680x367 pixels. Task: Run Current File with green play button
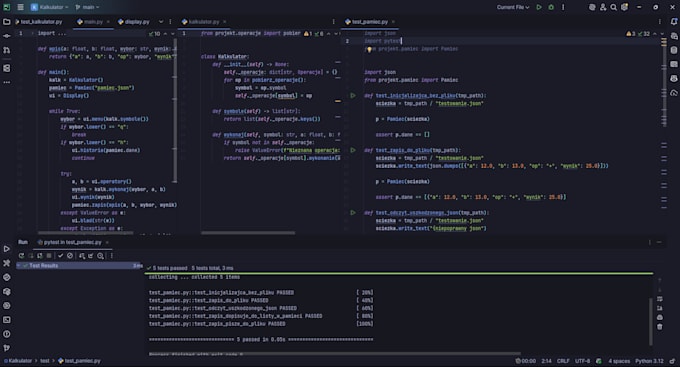point(539,7)
